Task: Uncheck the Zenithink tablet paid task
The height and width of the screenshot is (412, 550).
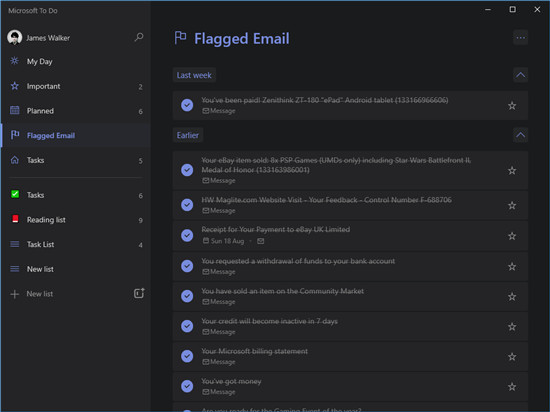Action: pos(187,105)
